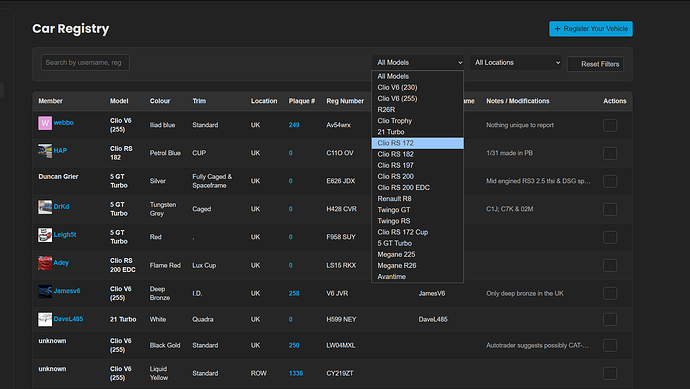Select Clio Trophy model option
This screenshot has height=389, width=690.
click(x=418, y=121)
